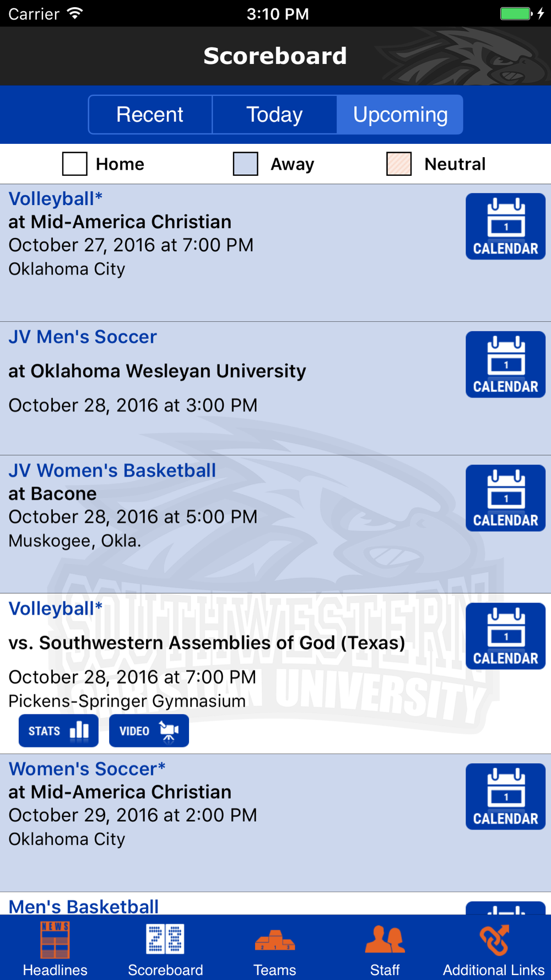Add JV Men's Soccer game to calendar
551x980 pixels.
point(505,364)
